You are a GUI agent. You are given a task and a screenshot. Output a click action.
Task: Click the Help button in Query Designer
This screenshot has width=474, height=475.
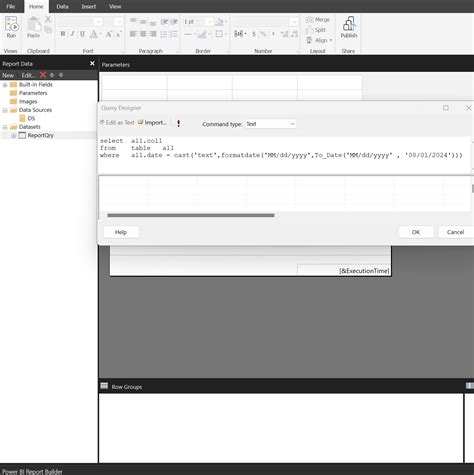click(x=121, y=232)
